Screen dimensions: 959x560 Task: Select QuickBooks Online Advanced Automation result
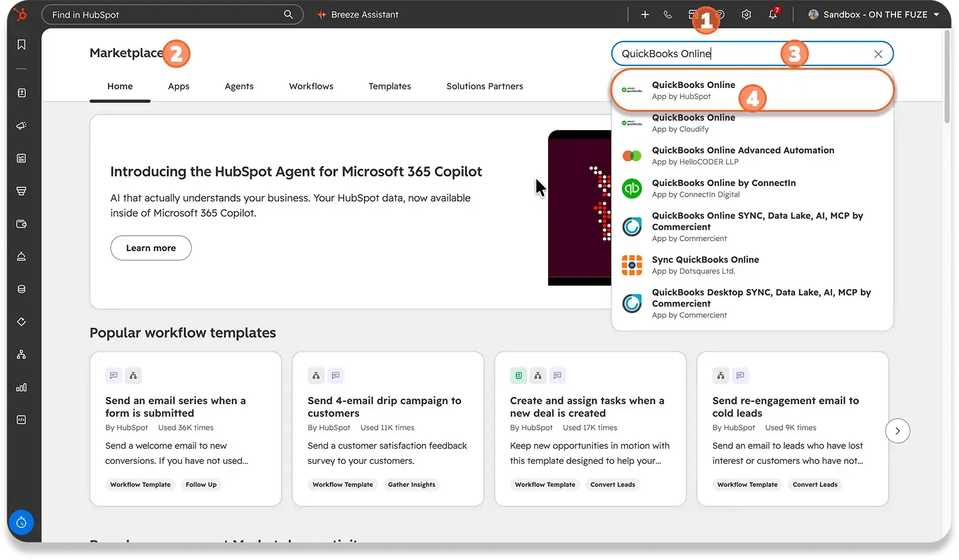[x=752, y=156]
